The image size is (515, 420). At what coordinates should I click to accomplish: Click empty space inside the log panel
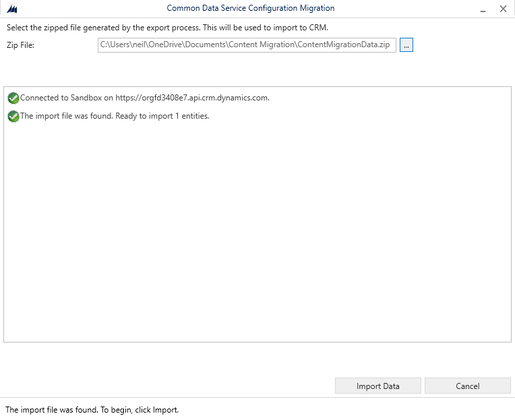(256, 236)
